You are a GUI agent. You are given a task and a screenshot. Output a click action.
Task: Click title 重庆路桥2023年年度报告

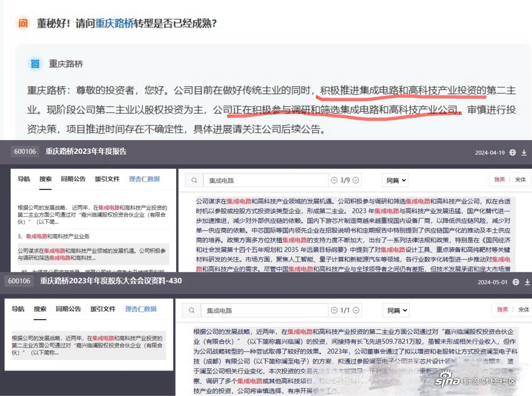(x=86, y=151)
